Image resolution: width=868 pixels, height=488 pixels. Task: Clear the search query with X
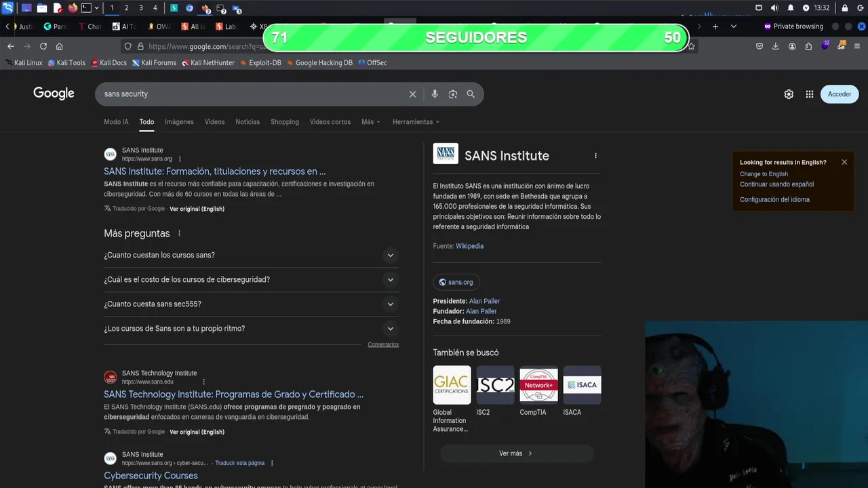412,94
